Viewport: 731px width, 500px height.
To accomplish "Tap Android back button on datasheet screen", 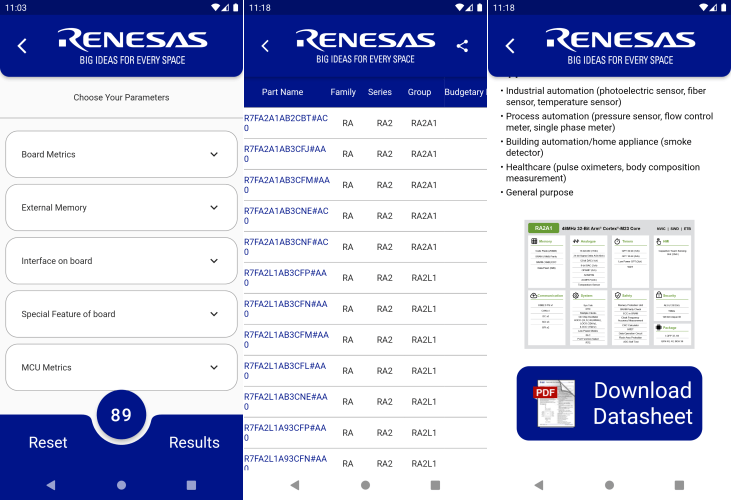I will (x=539, y=485).
